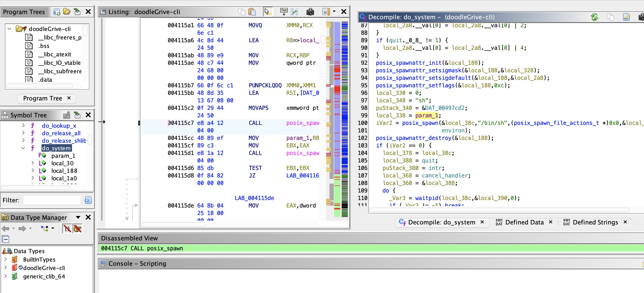This screenshot has height=293, width=644.
Task: Switch to the Defined Data tab
Action: coord(524,222)
